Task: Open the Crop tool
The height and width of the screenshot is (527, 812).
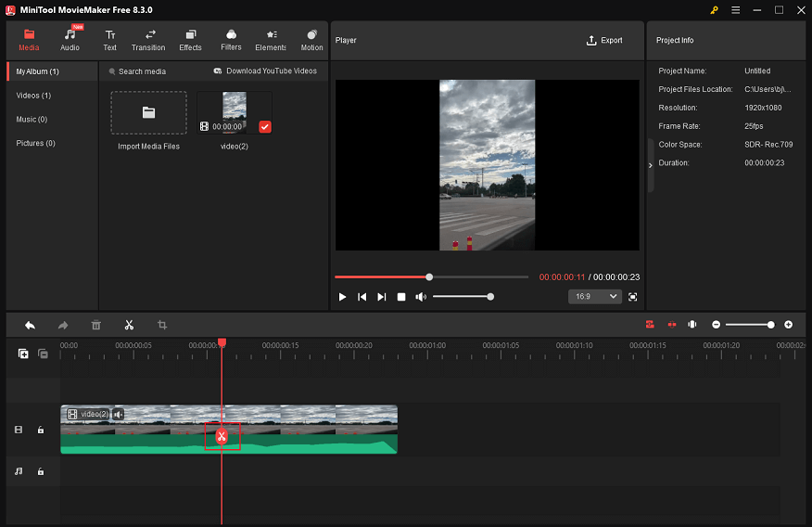Action: coord(162,325)
